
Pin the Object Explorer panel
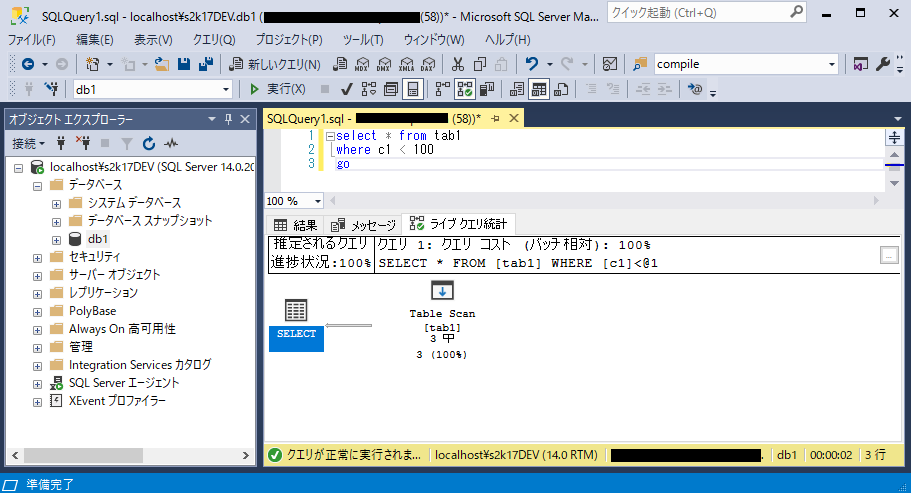pos(228,119)
